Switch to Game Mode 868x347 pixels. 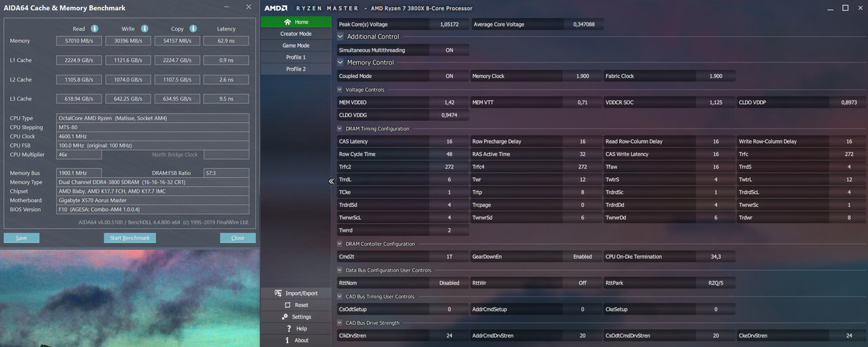(296, 45)
